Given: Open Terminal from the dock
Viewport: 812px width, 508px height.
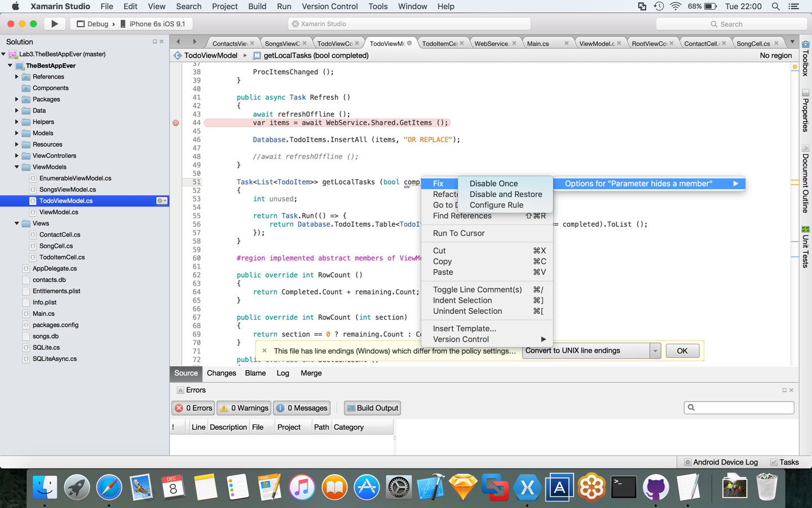Looking at the screenshot, I should 624,487.
